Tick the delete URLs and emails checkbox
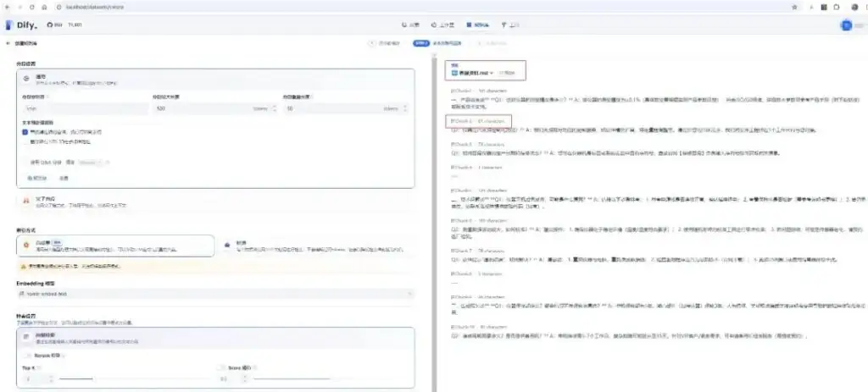This screenshot has height=392, width=868. pos(25,142)
